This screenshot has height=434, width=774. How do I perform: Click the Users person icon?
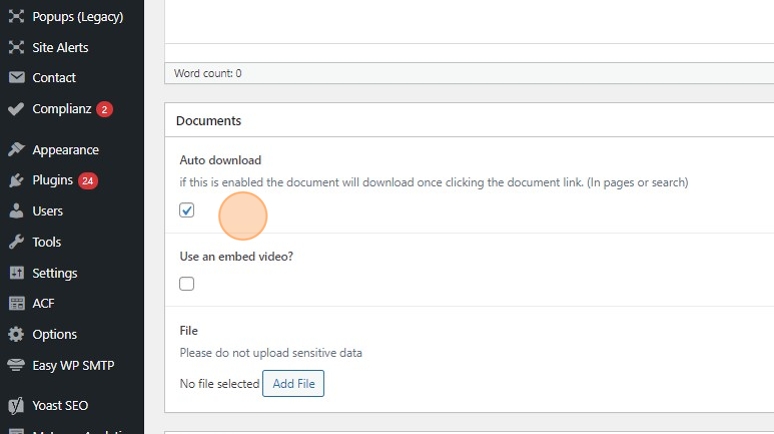(16, 211)
